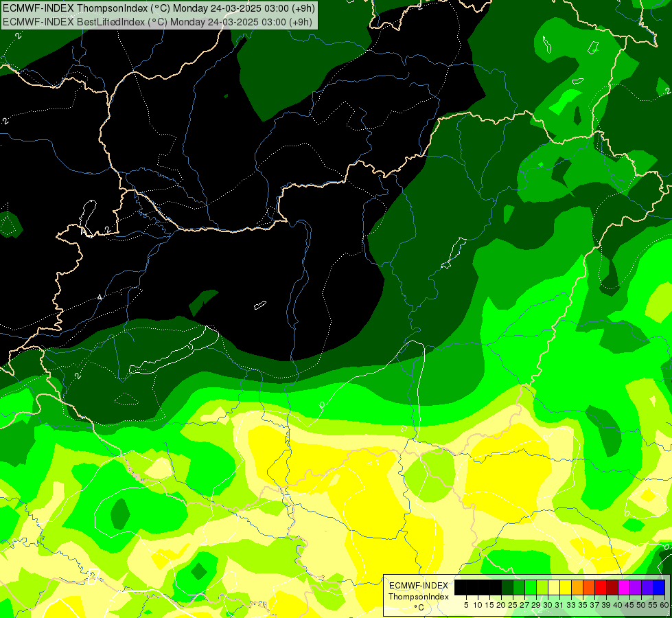Click the legend tick value 20

[502, 605]
